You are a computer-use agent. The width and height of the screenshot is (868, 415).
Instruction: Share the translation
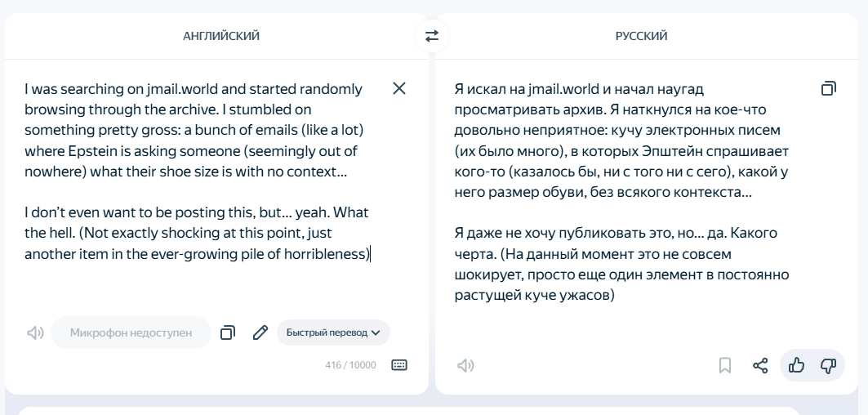[759, 365]
